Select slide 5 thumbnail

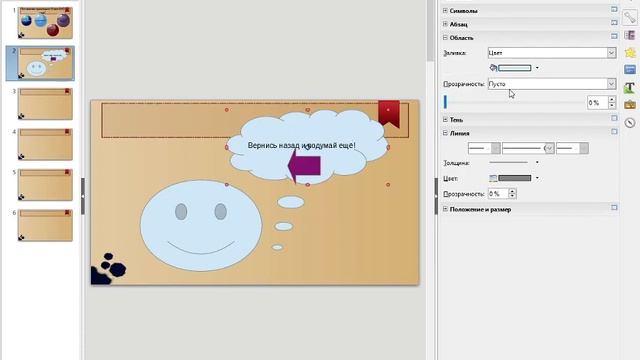click(45, 184)
